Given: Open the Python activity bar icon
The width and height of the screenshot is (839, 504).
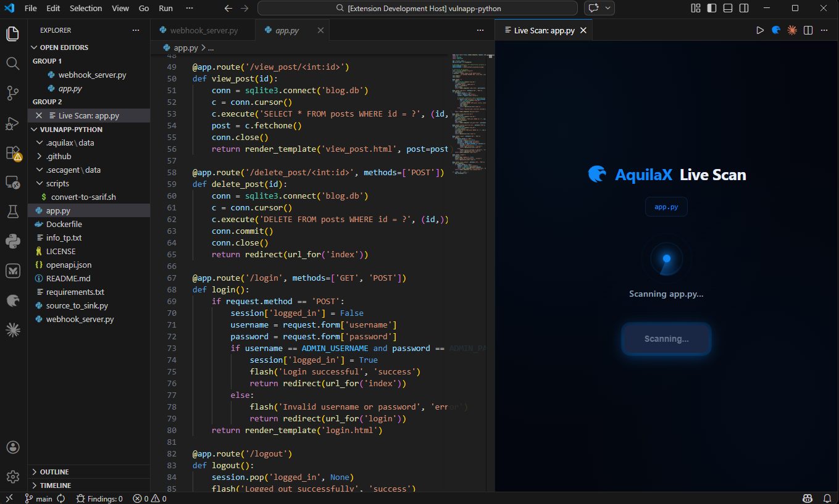Looking at the screenshot, I should coord(12,241).
